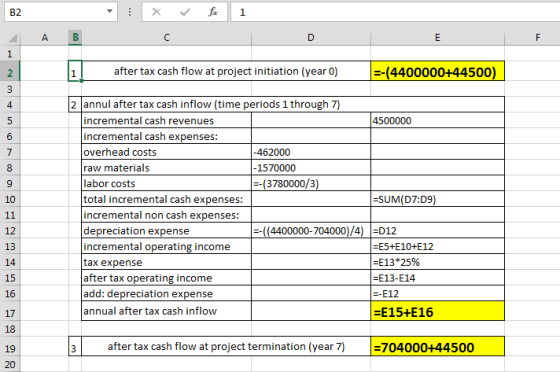This screenshot has height=372, width=560.
Task: Select column B header
Action: 75,37
